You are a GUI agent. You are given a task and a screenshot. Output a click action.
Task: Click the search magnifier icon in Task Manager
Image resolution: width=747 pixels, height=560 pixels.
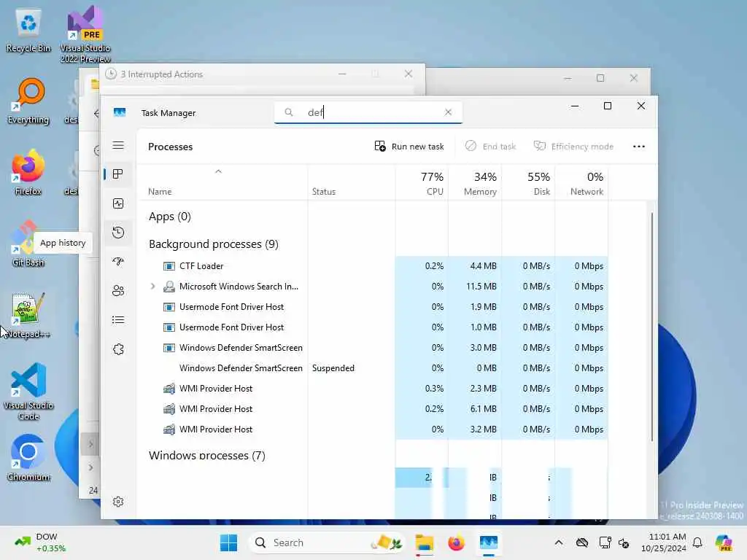(x=289, y=112)
